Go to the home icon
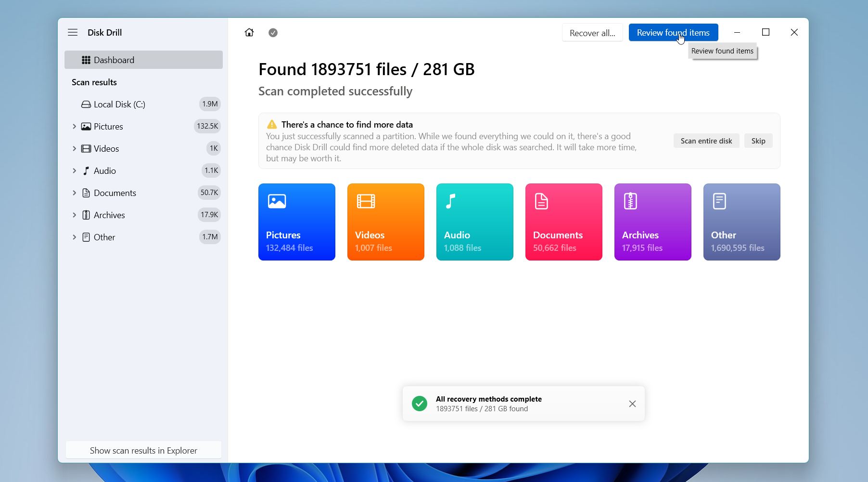The width and height of the screenshot is (868, 482). click(x=249, y=32)
